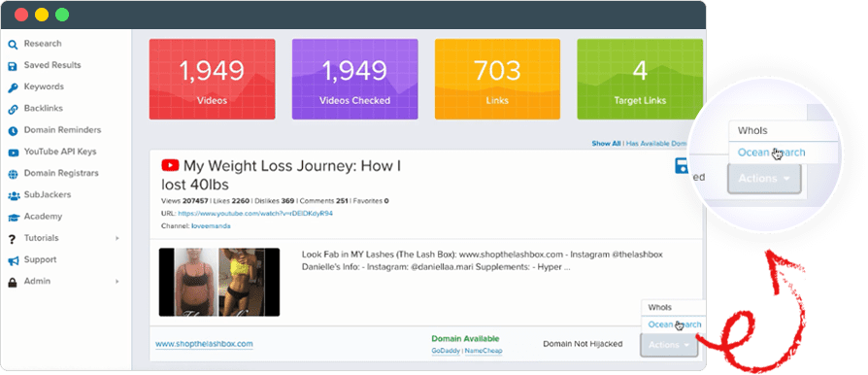Click the Domain Not Hijacked status text
868x375 pixels.
coord(583,344)
